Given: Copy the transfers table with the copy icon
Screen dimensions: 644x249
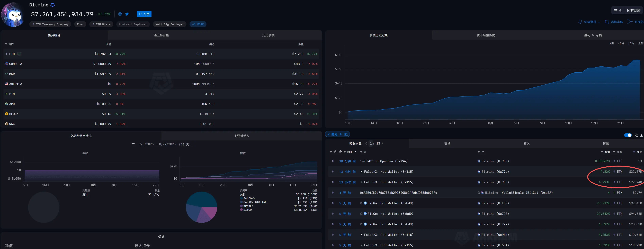Looking at the screenshot, I should pyautogui.click(x=636, y=135).
